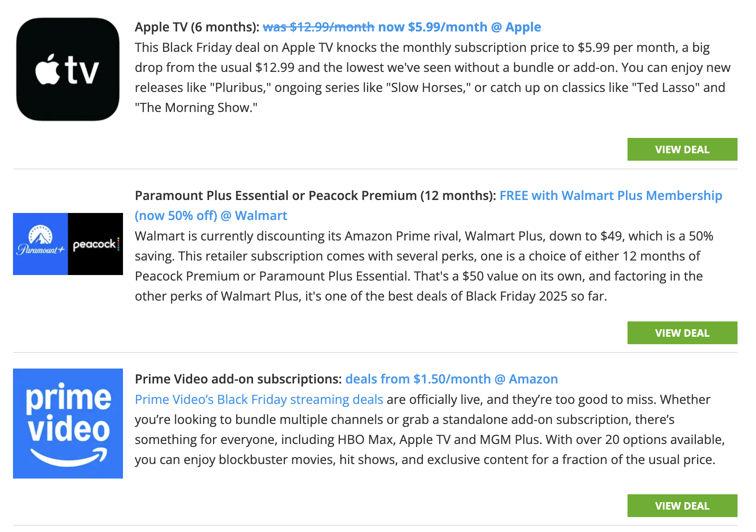The image size is (756, 532).
Task: Click the "Apple TV (6 months):" heading
Action: 197,27
